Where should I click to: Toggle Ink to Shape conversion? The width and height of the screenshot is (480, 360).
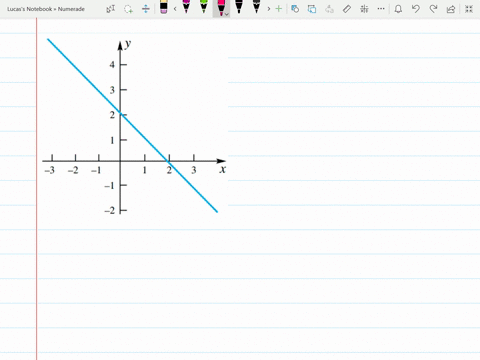[312, 9]
